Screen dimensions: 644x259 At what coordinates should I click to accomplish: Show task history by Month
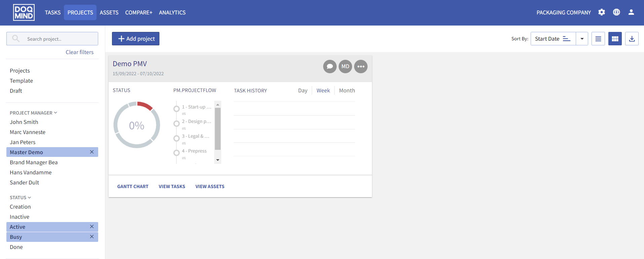(x=347, y=91)
